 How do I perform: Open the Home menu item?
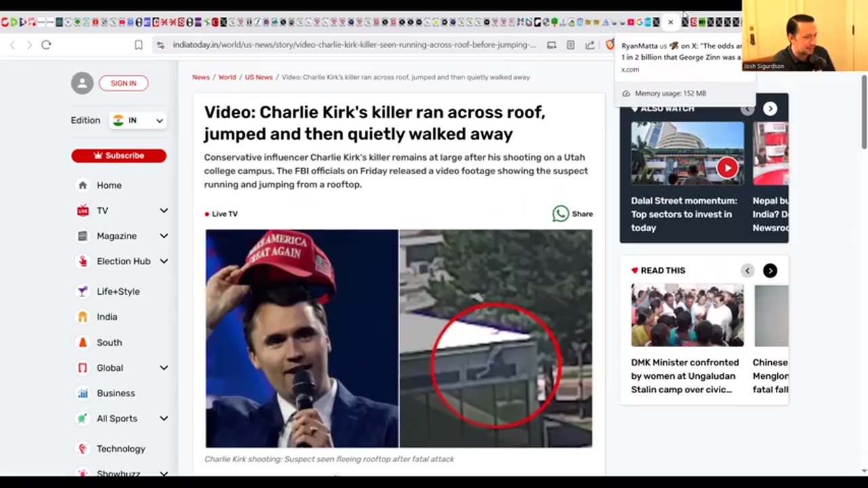coord(109,185)
